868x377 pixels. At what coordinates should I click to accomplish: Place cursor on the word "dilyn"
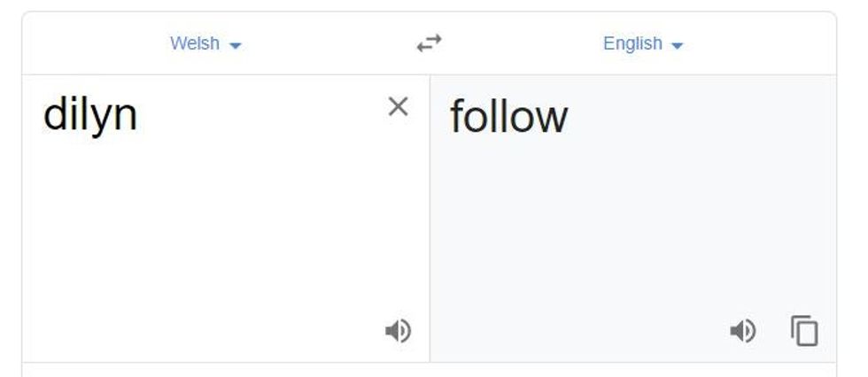click(x=90, y=116)
